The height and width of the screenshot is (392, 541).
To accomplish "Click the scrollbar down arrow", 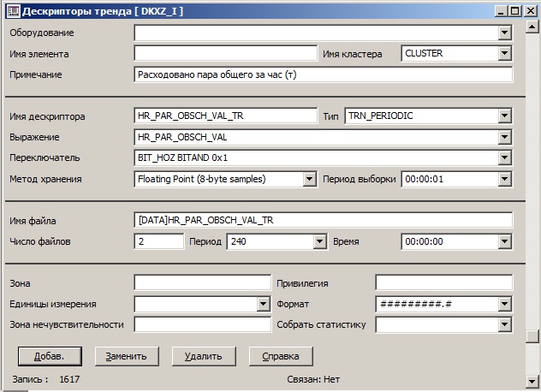I will (532, 382).
